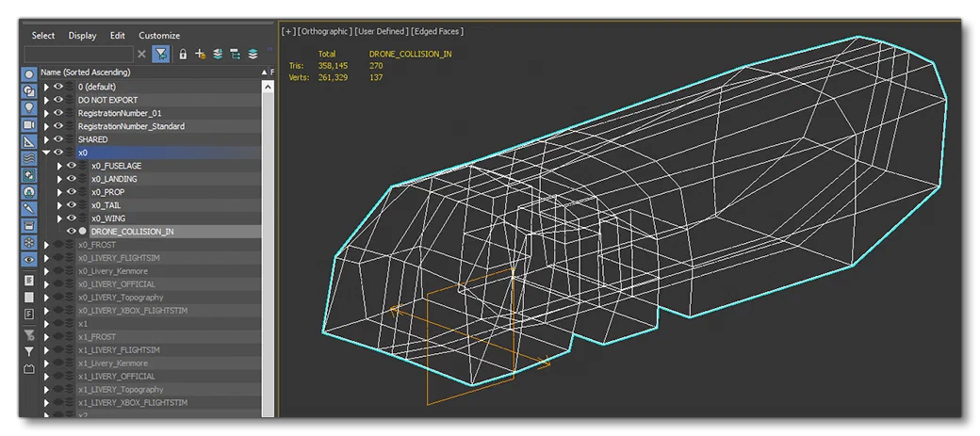This screenshot has width=980, height=436.
Task: Click the hierarchy layers toolbar icon
Action: click(x=235, y=54)
